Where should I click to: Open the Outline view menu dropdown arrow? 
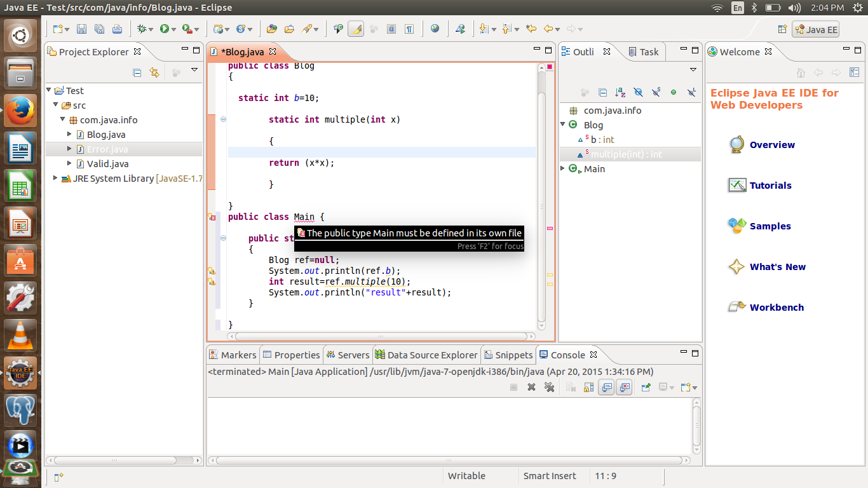[x=693, y=69]
